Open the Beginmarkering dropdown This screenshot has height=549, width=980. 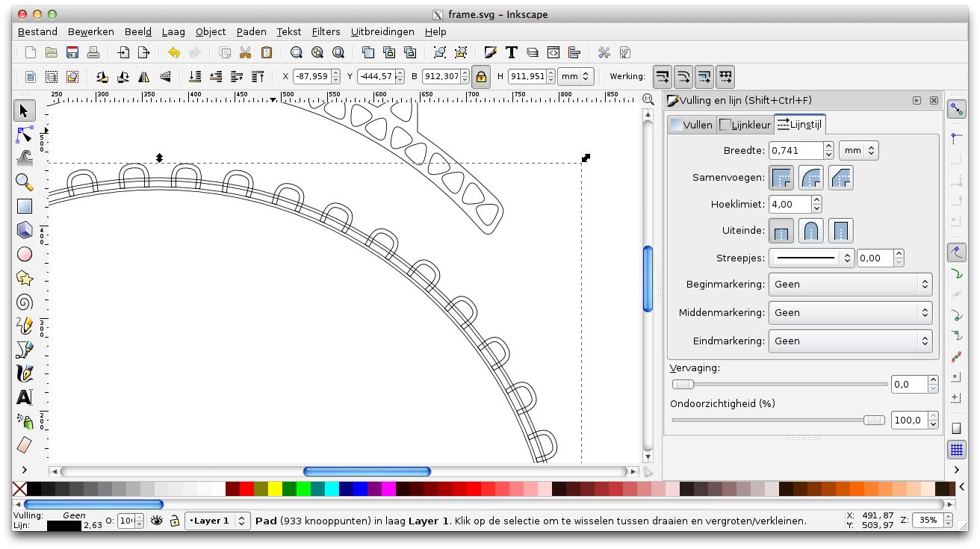[850, 284]
